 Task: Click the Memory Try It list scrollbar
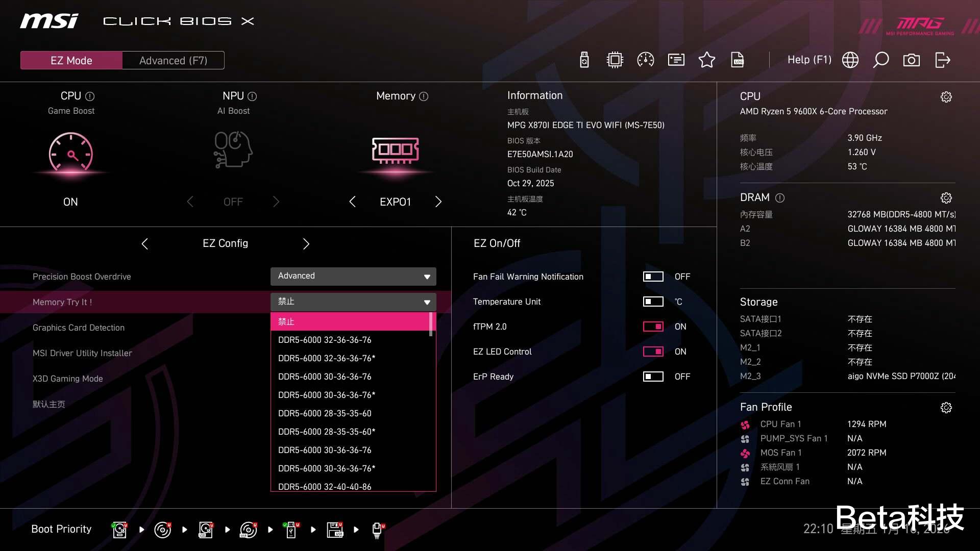431,324
